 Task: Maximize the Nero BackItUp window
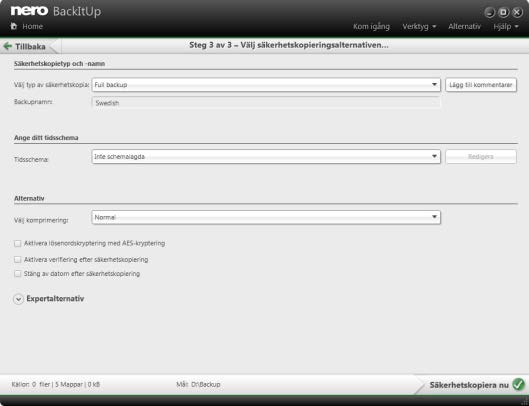click(503, 12)
